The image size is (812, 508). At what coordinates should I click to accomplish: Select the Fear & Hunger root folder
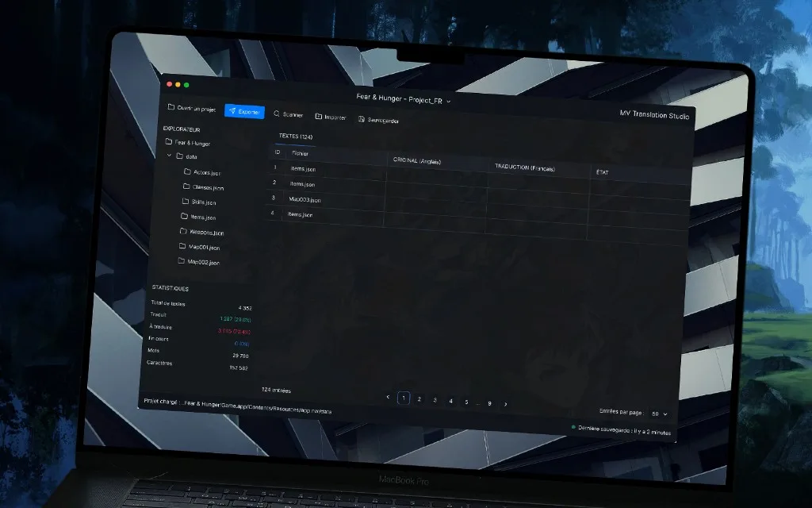click(x=187, y=142)
